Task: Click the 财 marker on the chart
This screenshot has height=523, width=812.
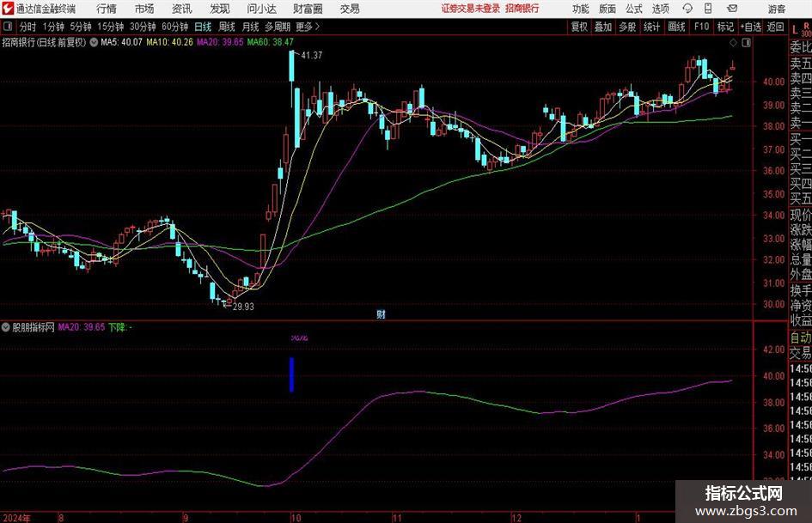Action: (x=381, y=314)
